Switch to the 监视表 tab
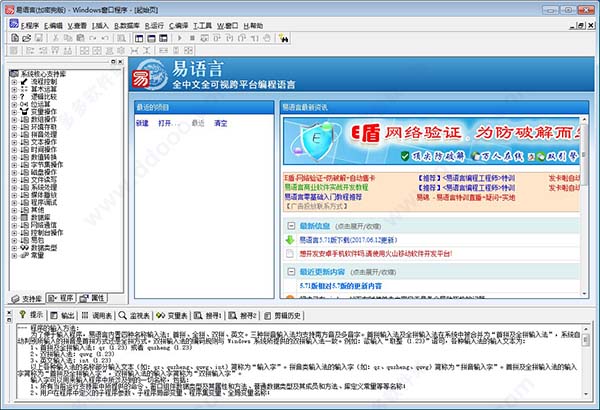 pos(134,315)
